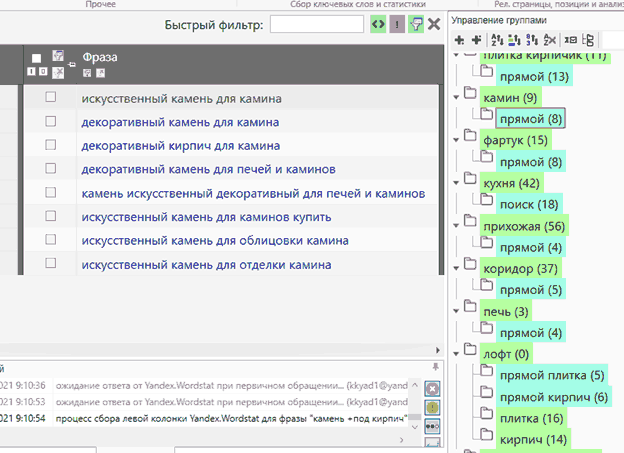Collapse the 'плитка кирпичик' group at top

click(x=456, y=55)
